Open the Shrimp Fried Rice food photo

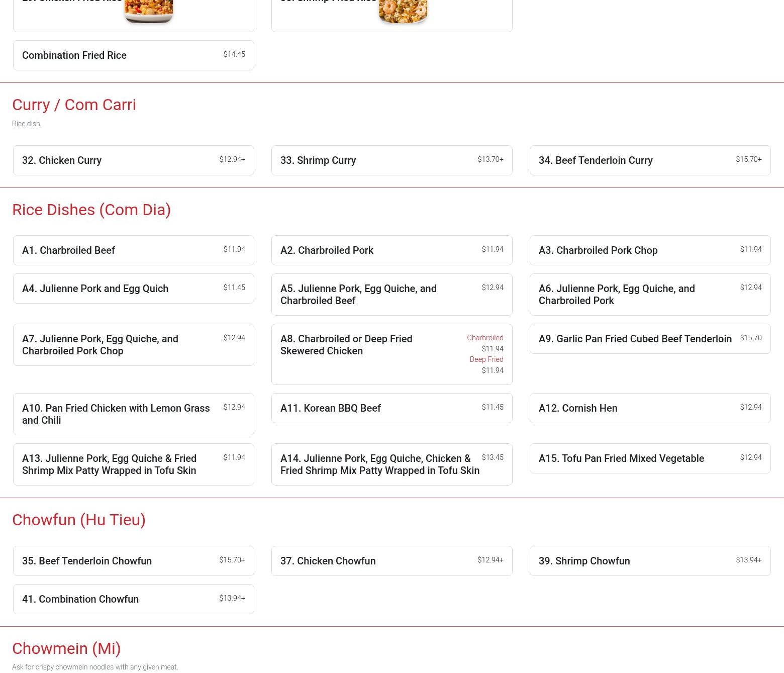tap(403, 11)
